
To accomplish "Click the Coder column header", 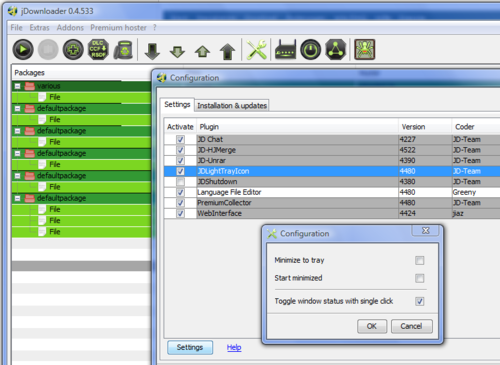I will (x=476, y=127).
